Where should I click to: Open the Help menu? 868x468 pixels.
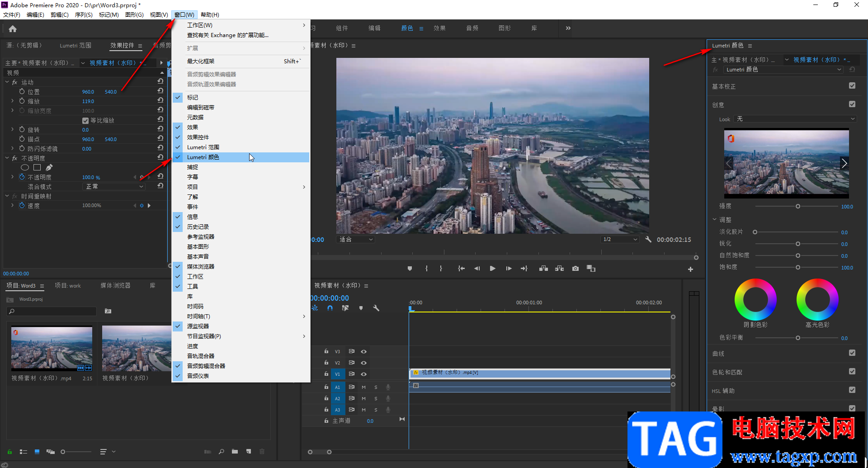pyautogui.click(x=210, y=15)
